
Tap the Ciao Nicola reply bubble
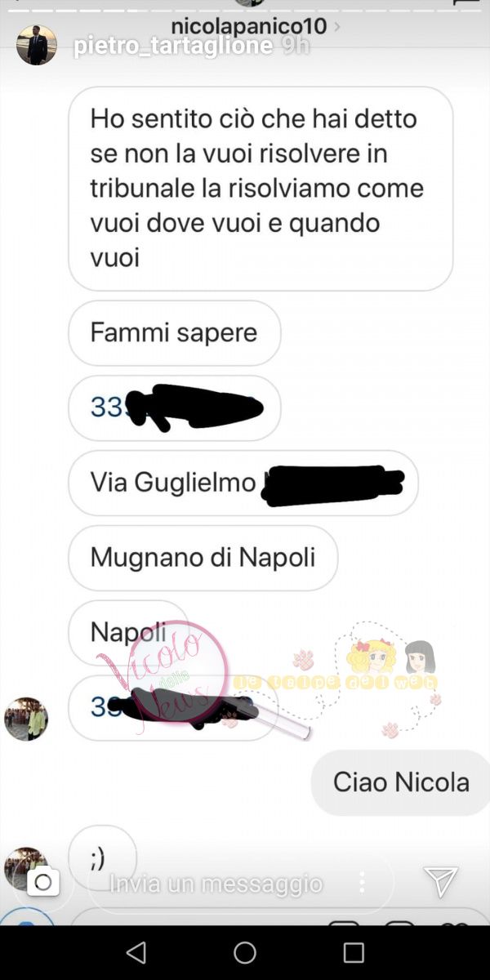point(401,782)
